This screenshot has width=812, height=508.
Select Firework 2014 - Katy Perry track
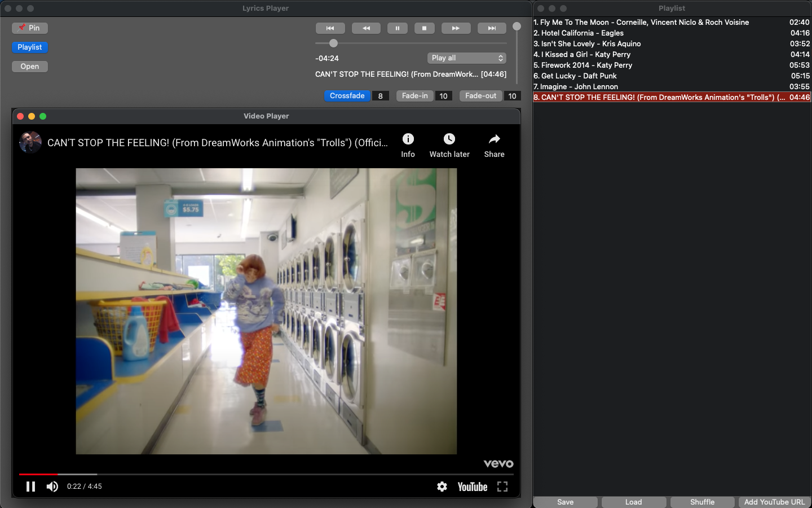click(672, 65)
